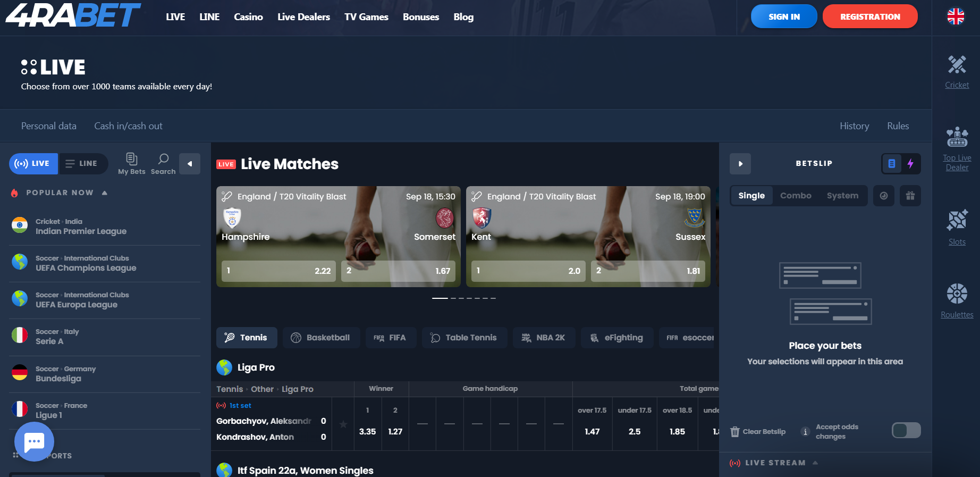Open TV Games in top navigation
Screen dimensions: 980x477
pos(366,17)
